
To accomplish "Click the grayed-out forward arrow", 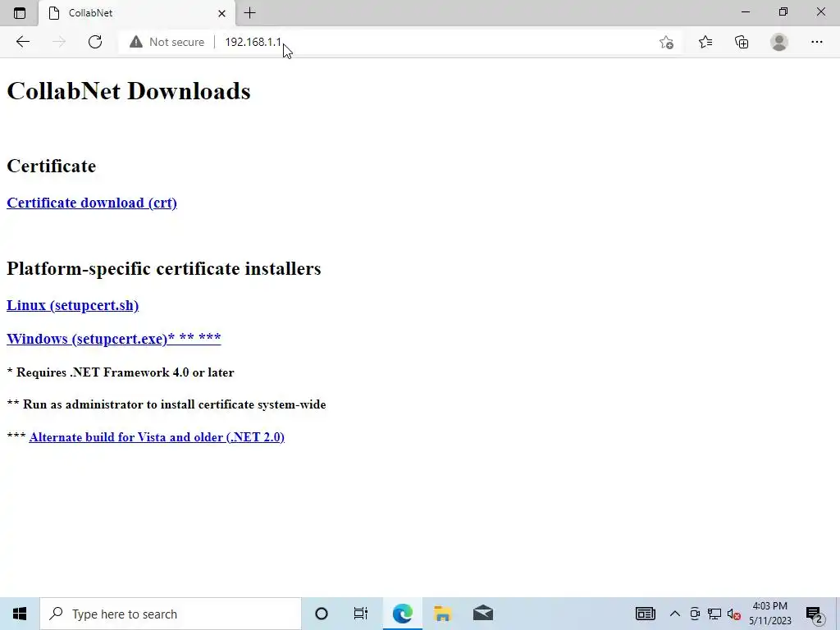I will [x=59, y=42].
